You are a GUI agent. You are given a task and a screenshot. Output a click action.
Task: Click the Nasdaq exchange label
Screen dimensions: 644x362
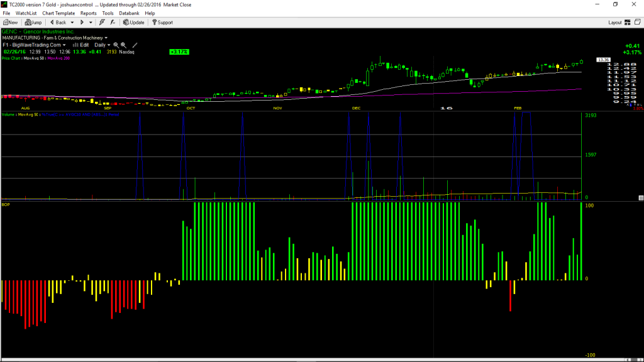tap(126, 52)
